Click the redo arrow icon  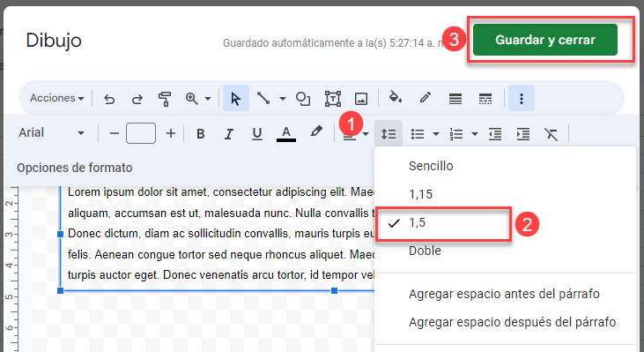click(x=137, y=99)
